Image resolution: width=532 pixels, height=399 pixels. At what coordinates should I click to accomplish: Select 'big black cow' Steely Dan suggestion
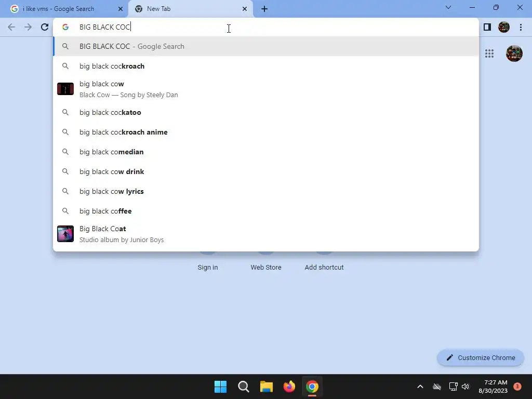pyautogui.click(x=266, y=89)
